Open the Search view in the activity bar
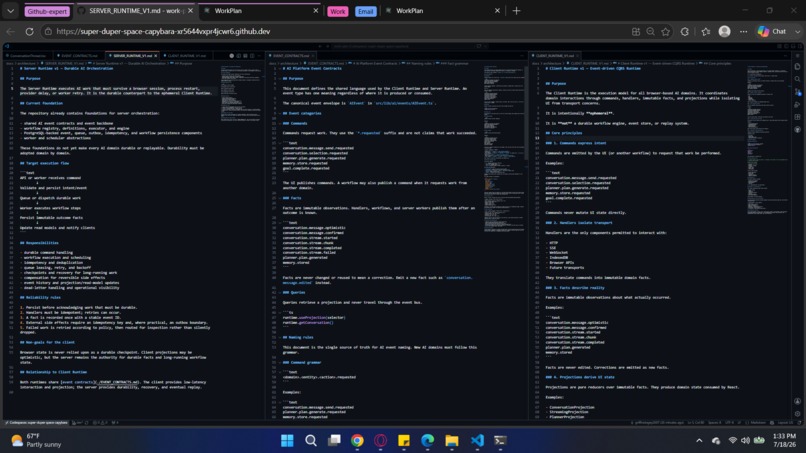This screenshot has width=806, height=453. click(797, 79)
